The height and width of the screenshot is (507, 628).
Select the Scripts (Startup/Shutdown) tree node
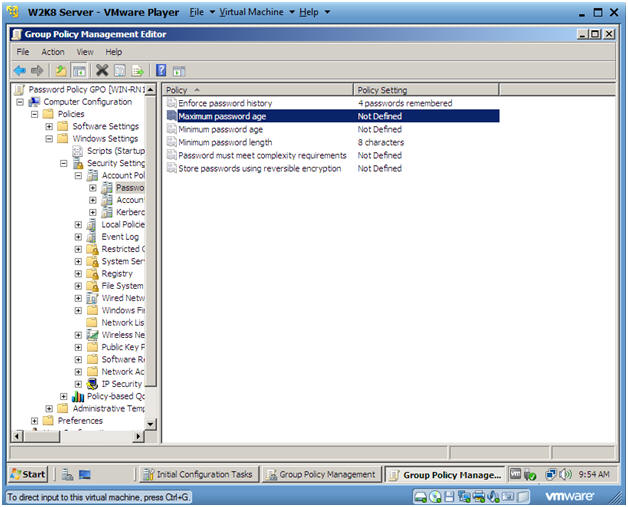(x=116, y=151)
